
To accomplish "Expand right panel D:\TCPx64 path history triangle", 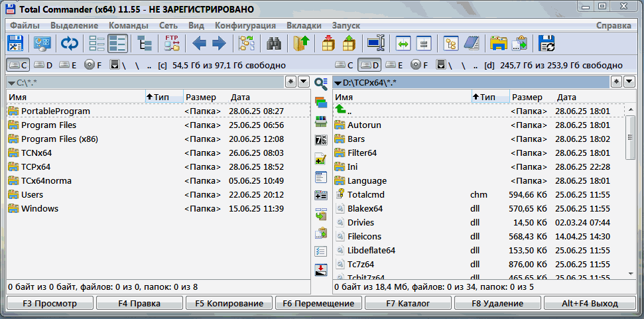I will point(338,83).
